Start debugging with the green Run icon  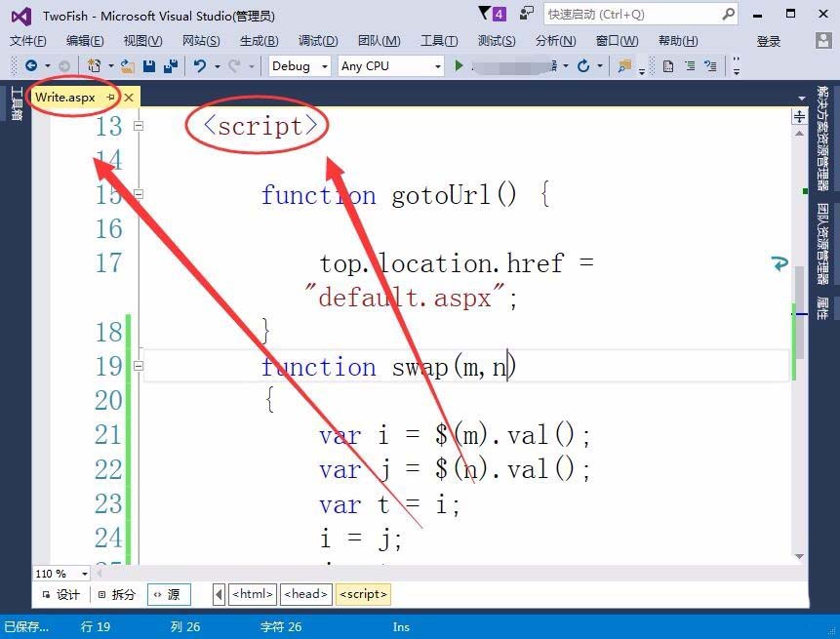(x=459, y=65)
